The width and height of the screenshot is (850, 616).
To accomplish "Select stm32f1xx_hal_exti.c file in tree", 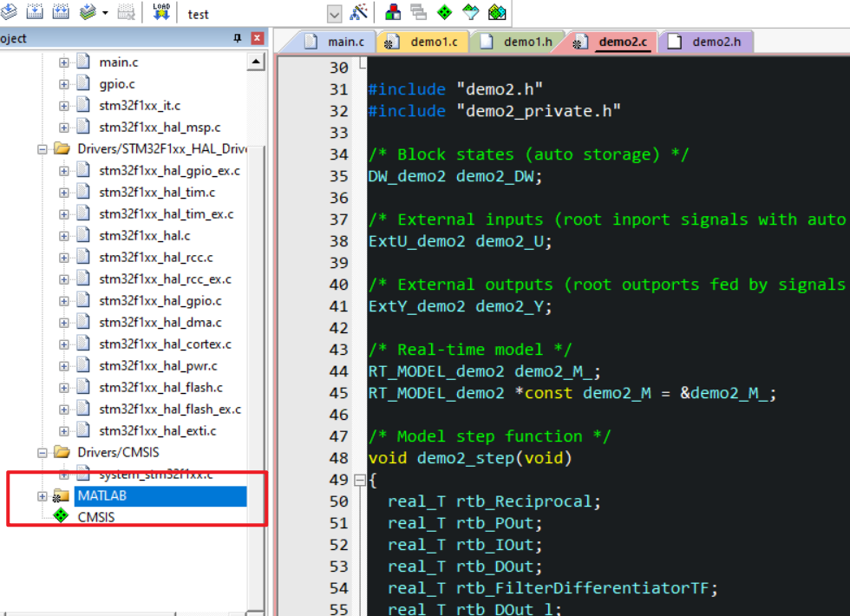I will (x=157, y=431).
